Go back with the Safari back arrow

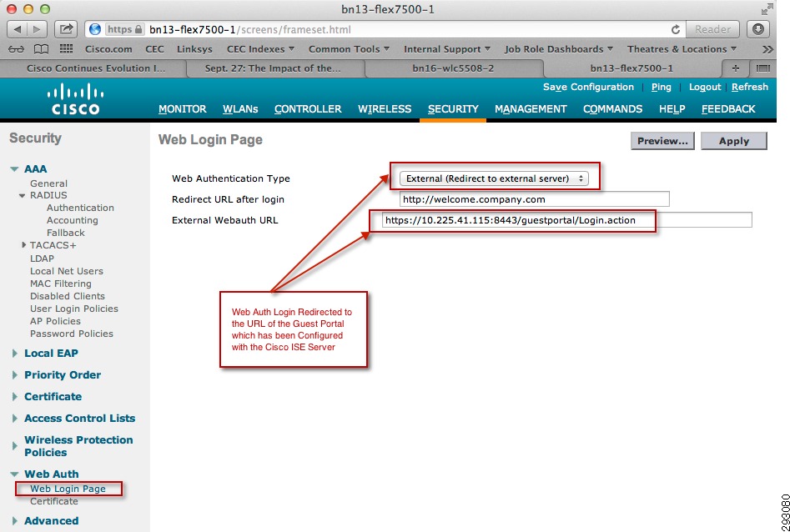[17, 29]
